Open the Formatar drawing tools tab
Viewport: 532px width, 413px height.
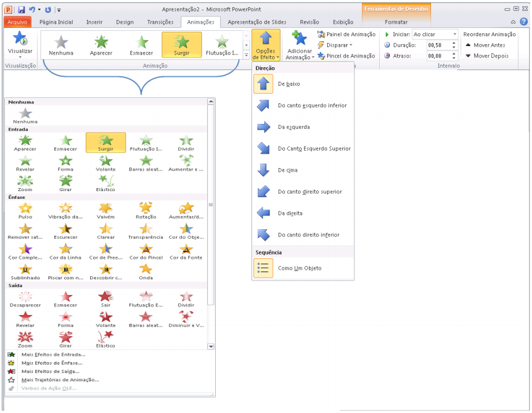[396, 22]
